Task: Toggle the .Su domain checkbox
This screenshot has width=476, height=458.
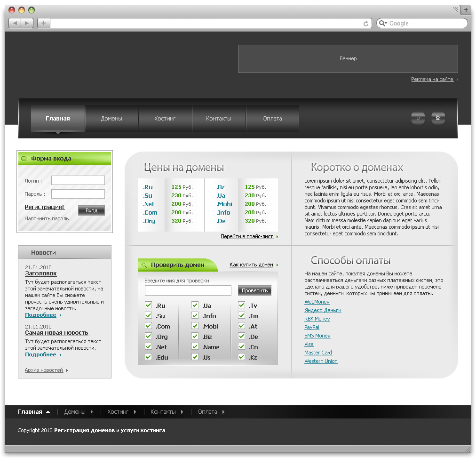Action: tap(149, 315)
